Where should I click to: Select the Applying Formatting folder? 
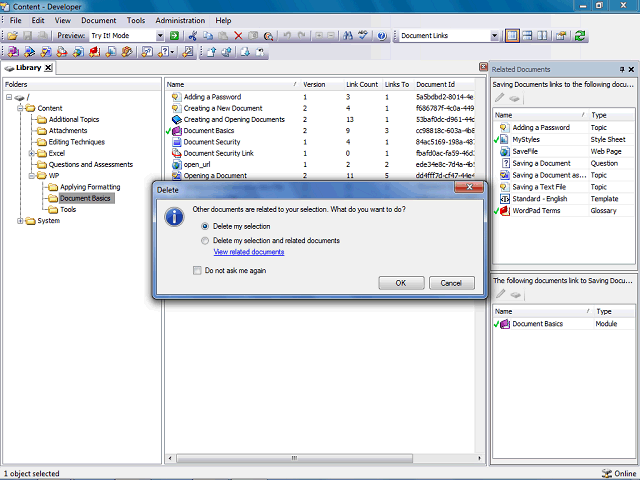tap(90, 187)
